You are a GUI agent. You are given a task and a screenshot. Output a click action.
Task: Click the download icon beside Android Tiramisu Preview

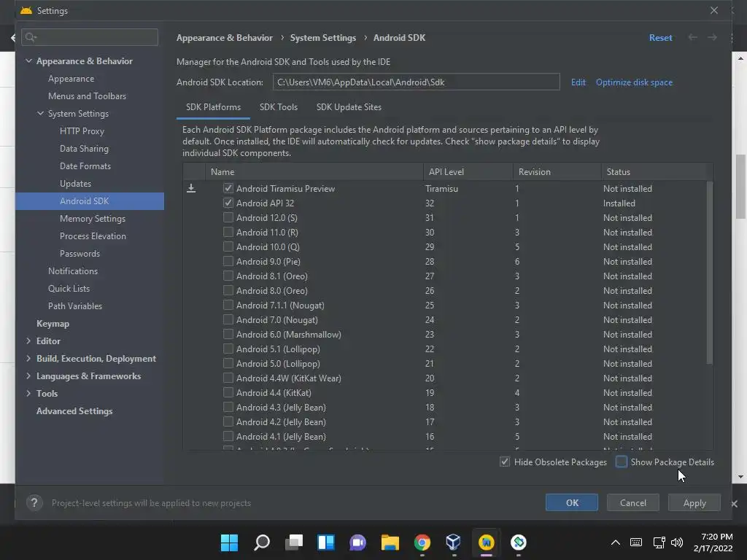pos(191,189)
